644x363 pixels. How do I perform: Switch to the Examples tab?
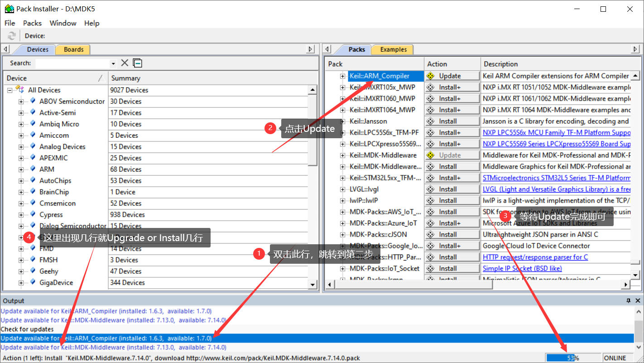(393, 49)
